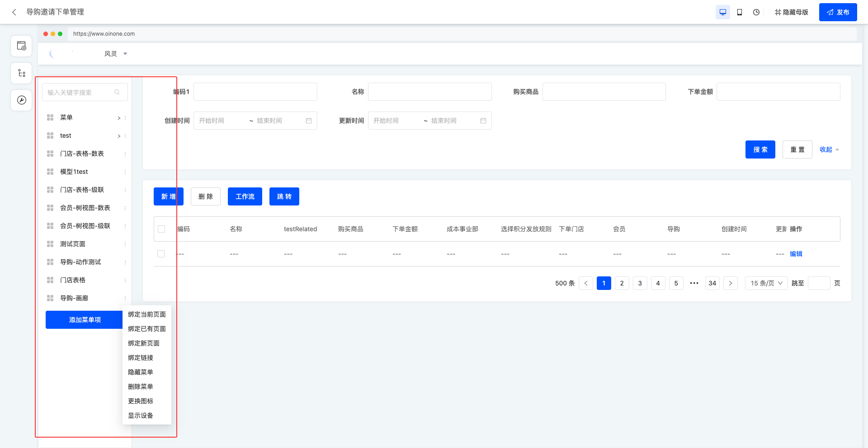The image size is (868, 448).
Task: Open the tree structure icon in left rail
Action: (21, 73)
